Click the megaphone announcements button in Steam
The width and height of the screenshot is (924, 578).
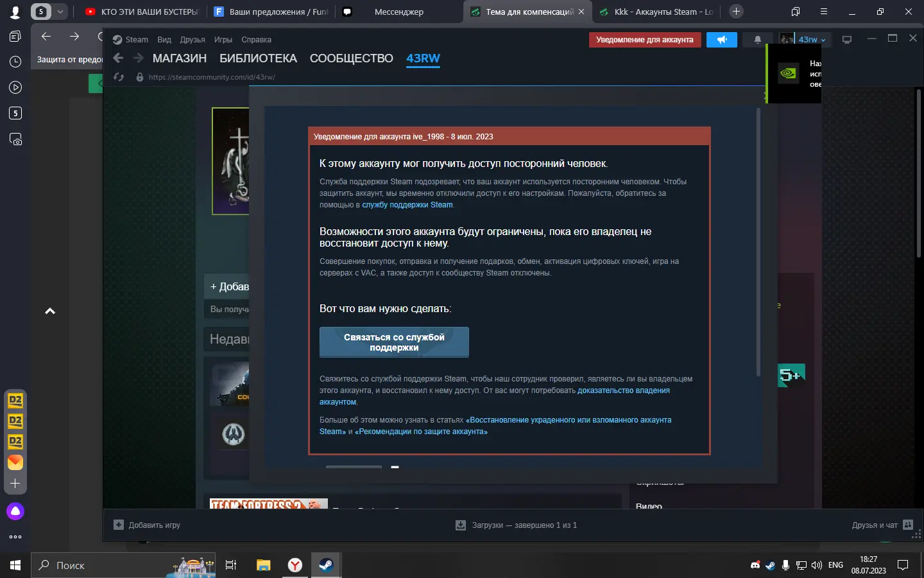722,40
